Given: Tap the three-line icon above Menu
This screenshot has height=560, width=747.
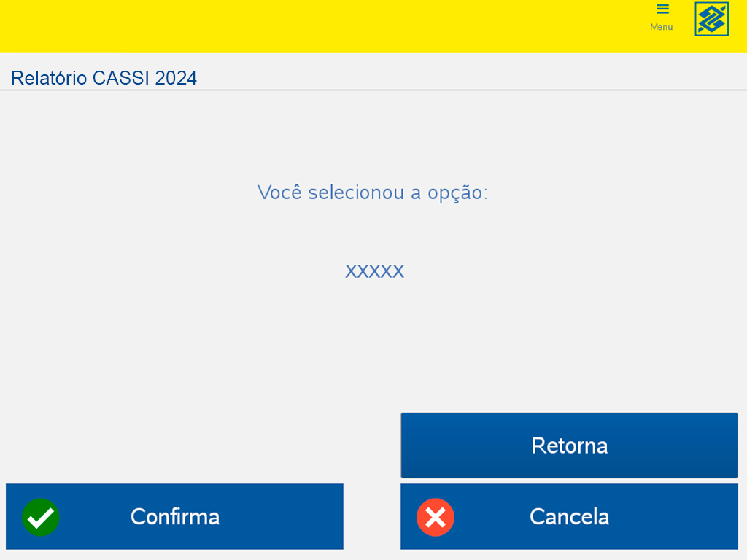Looking at the screenshot, I should tap(662, 9).
